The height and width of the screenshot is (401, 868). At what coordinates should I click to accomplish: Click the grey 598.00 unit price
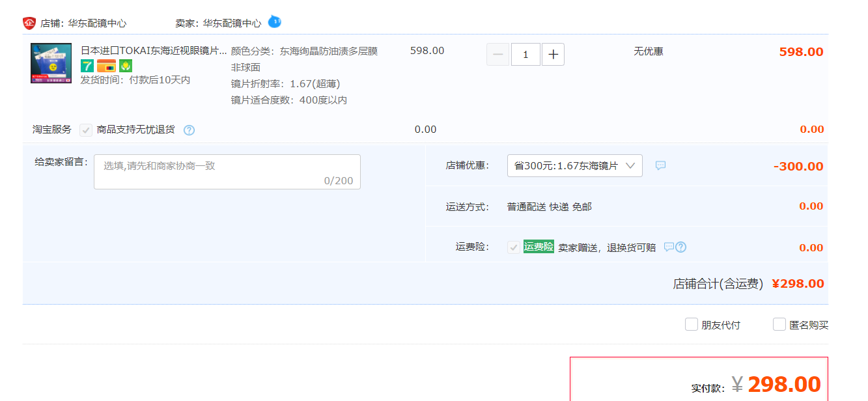[x=427, y=51]
